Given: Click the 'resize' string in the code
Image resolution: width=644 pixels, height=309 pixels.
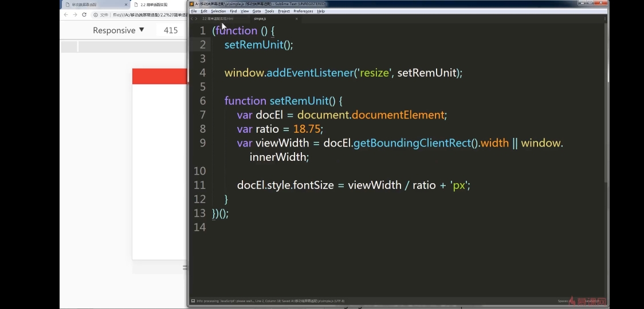Looking at the screenshot, I should coord(374,73).
